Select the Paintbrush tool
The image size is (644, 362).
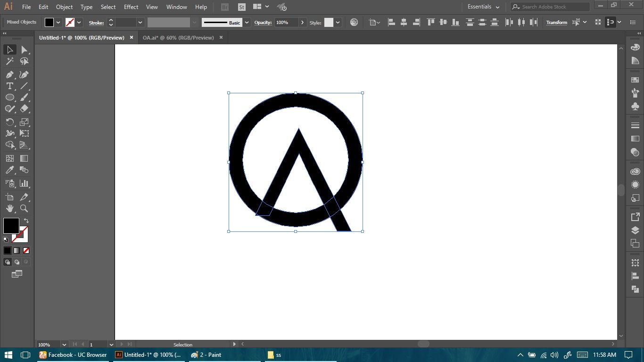pos(24,97)
